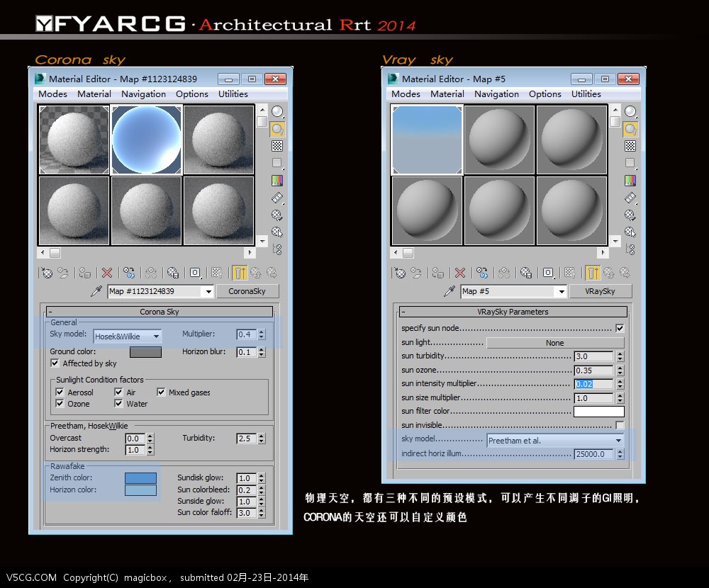Click Go to Parent in Vray editor
This screenshot has width=709, height=588.
tap(609, 273)
